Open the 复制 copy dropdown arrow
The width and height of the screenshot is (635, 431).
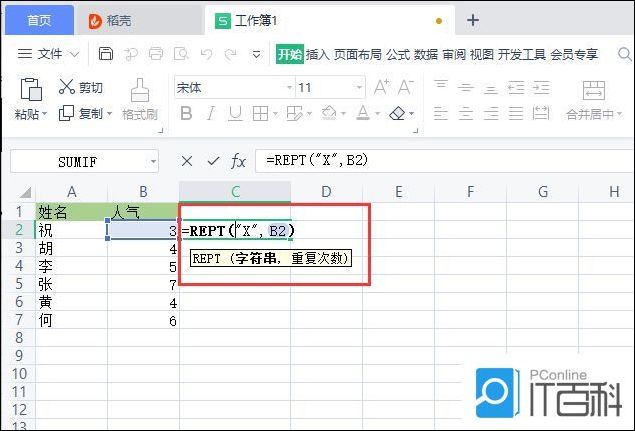pyautogui.click(x=109, y=114)
